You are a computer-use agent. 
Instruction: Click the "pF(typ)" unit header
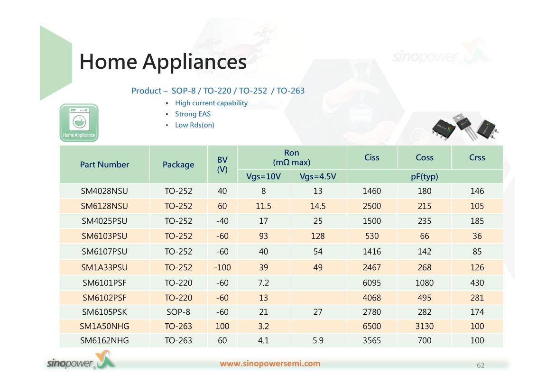click(x=425, y=176)
